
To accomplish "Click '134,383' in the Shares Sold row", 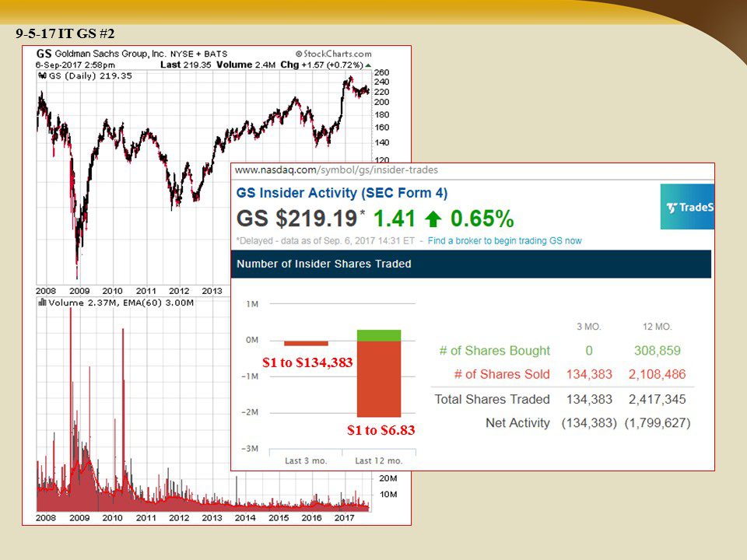I will (589, 374).
